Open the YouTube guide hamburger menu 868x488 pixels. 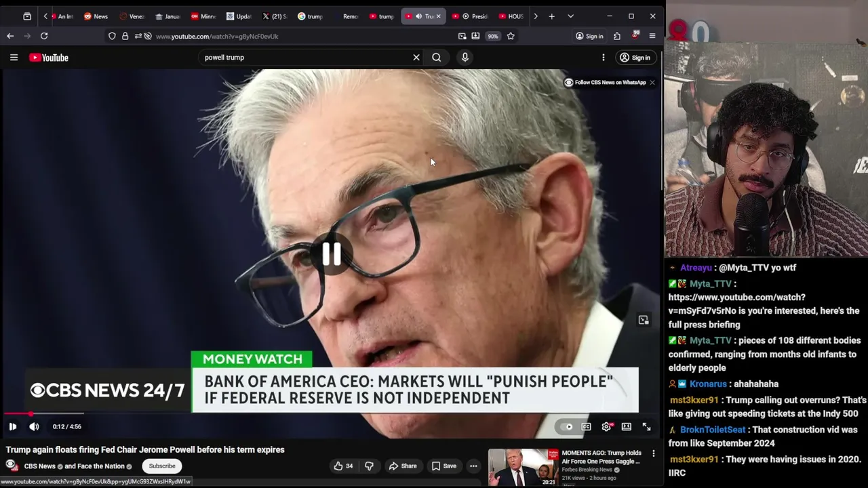(14, 58)
